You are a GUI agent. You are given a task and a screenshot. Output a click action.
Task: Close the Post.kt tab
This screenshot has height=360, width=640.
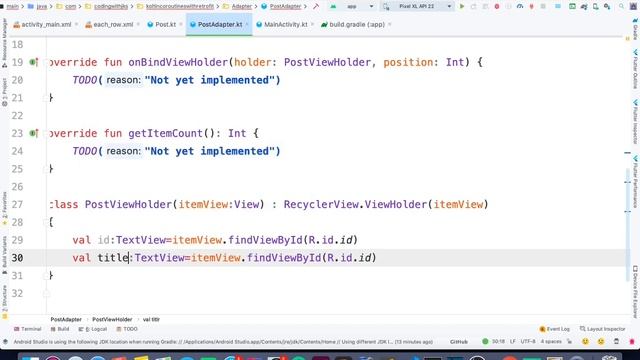coord(181,24)
